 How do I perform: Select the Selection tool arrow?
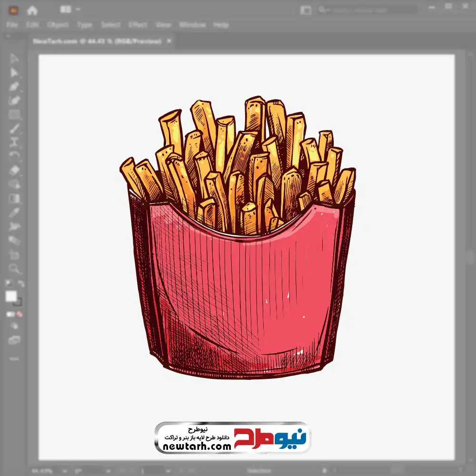[14, 59]
